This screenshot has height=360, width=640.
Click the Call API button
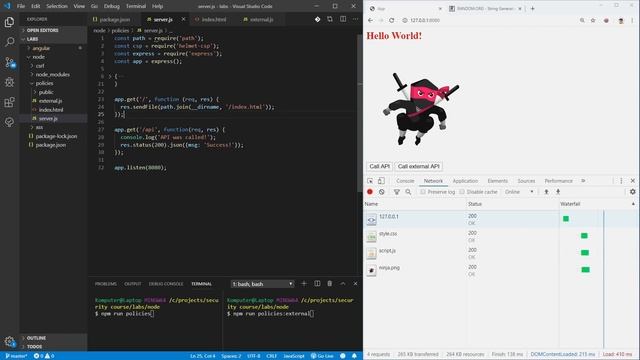(x=380, y=166)
